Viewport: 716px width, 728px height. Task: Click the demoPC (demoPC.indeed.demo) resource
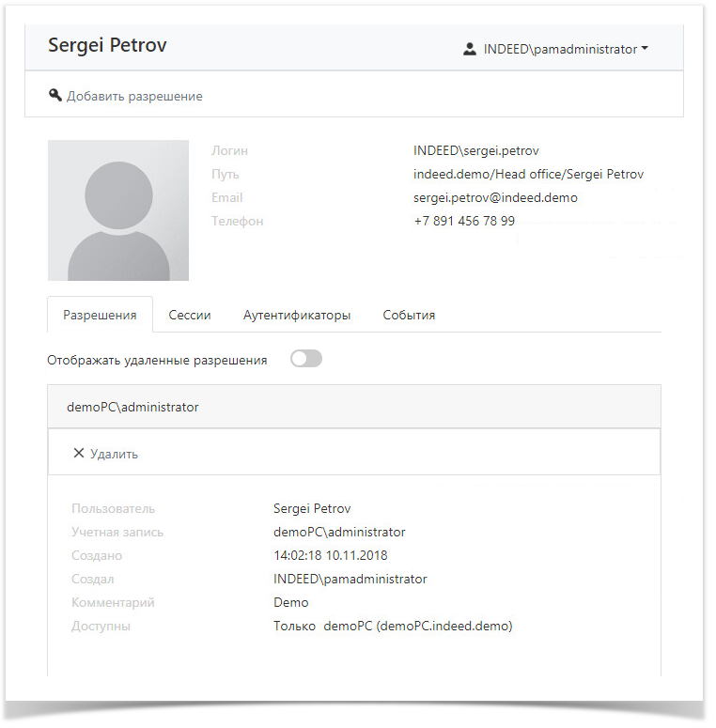pos(417,626)
